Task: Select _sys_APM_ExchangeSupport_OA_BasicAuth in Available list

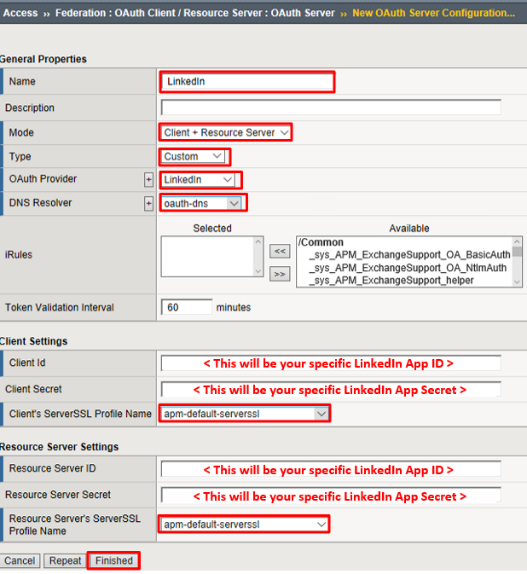Action: tap(409, 255)
